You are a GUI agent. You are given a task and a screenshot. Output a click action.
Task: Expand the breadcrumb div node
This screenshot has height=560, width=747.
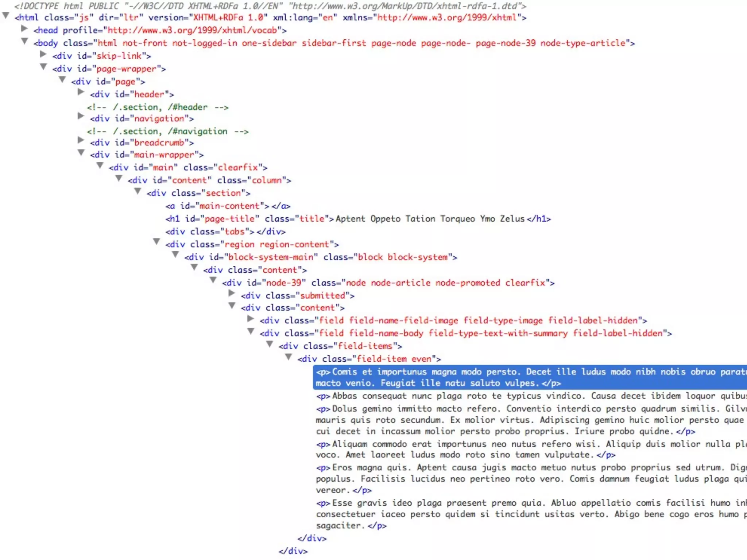point(81,140)
